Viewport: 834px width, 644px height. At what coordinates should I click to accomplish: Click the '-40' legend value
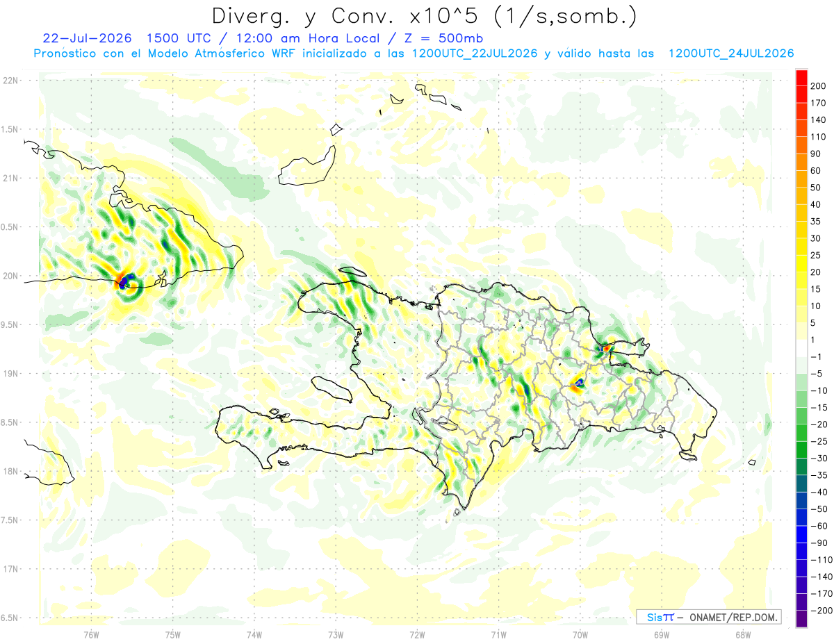click(x=820, y=493)
